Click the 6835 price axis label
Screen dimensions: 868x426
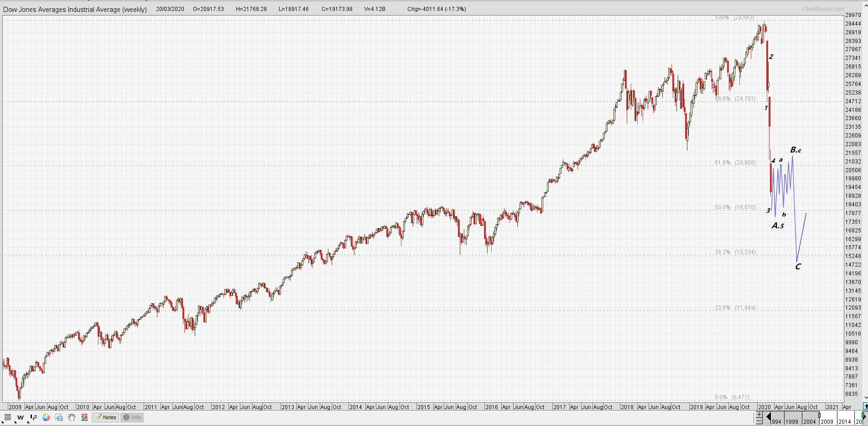click(852, 394)
